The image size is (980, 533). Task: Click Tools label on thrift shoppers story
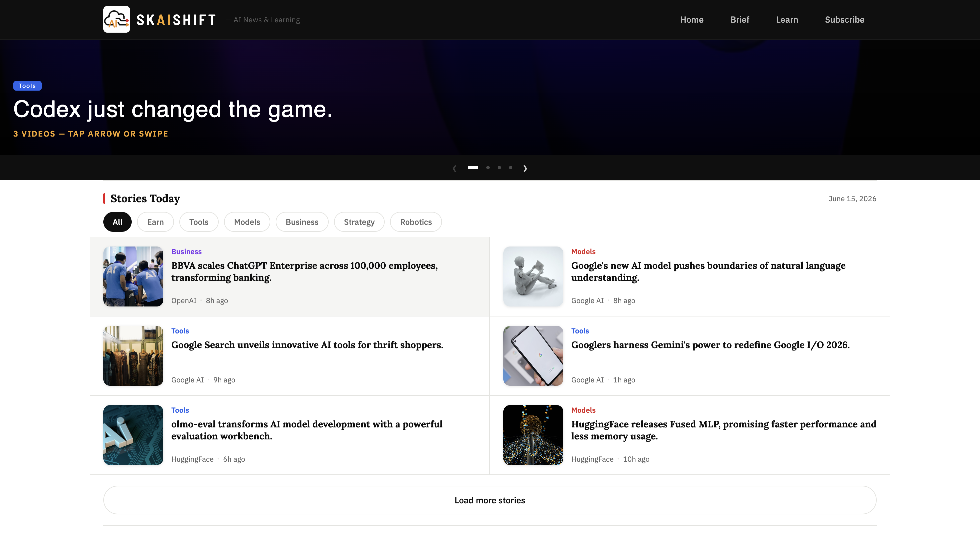[x=180, y=331]
